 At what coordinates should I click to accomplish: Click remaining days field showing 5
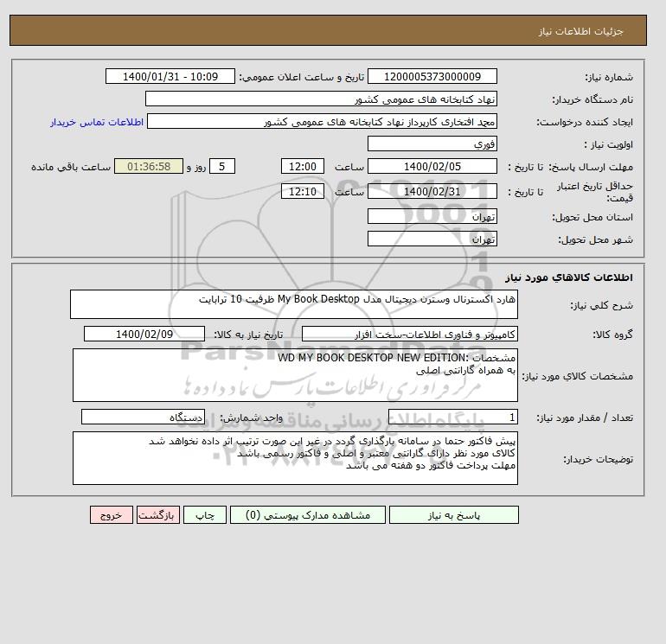(x=221, y=167)
